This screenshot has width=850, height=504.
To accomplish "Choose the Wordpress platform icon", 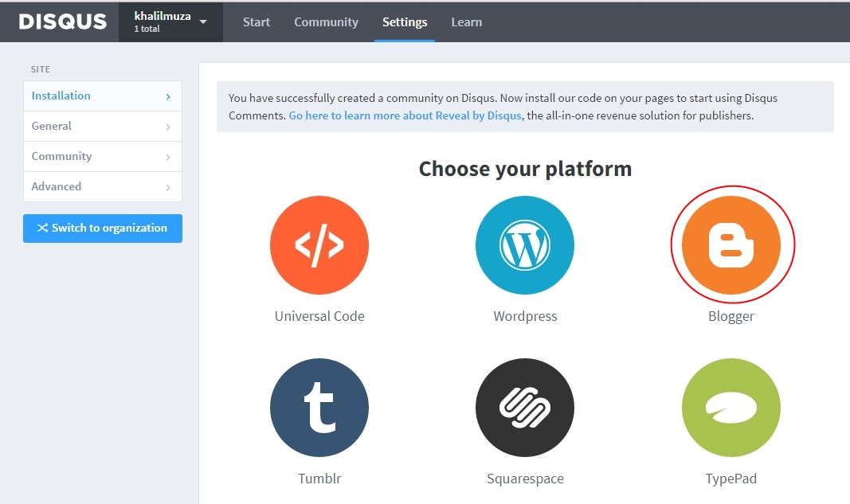I will tap(525, 245).
